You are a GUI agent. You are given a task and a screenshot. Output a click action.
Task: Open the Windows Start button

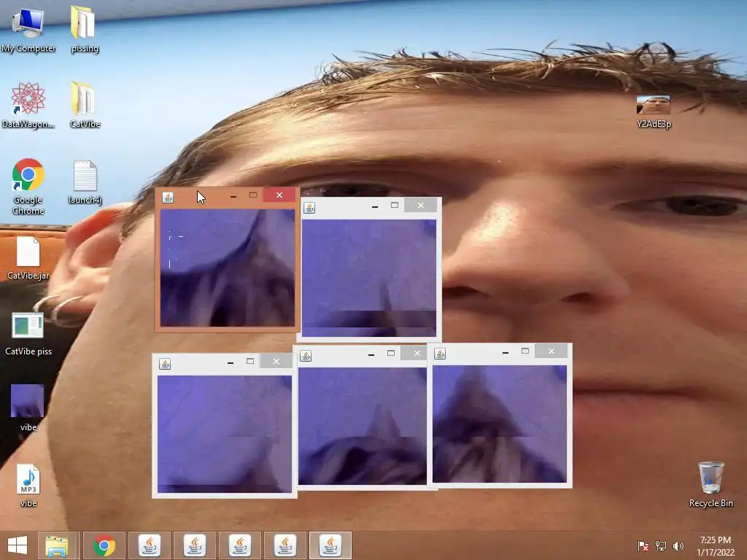pyautogui.click(x=18, y=545)
